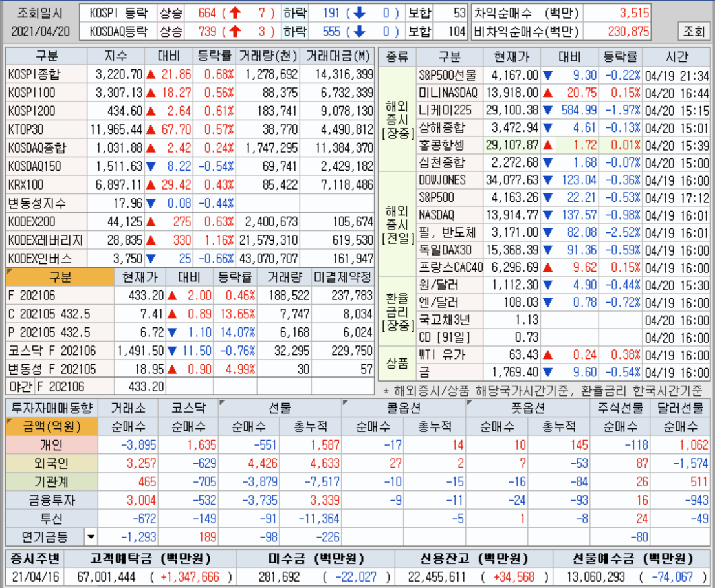This screenshot has width=715, height=588.
Task: Click the 시간 column header
Action: pos(676,56)
